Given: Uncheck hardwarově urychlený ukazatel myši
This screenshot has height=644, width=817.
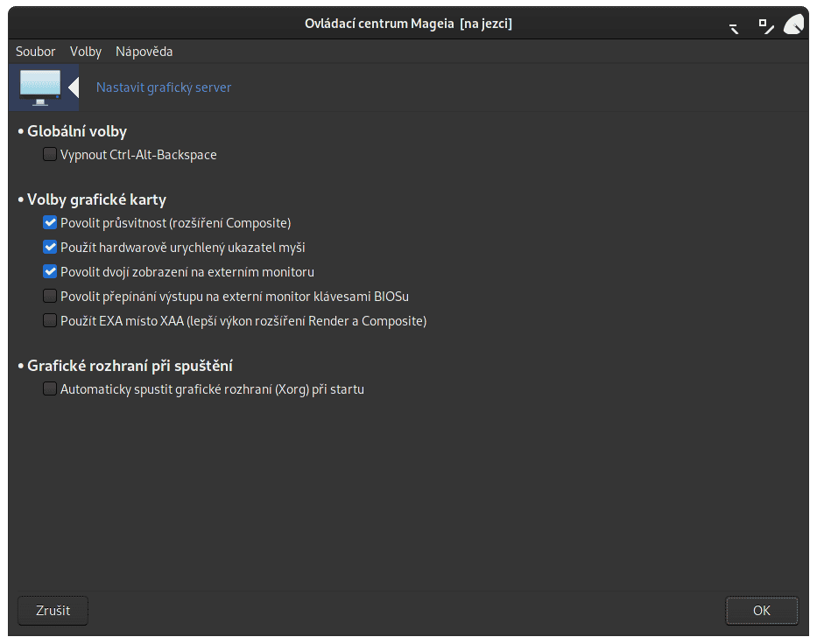Looking at the screenshot, I should pyautogui.click(x=50, y=247).
